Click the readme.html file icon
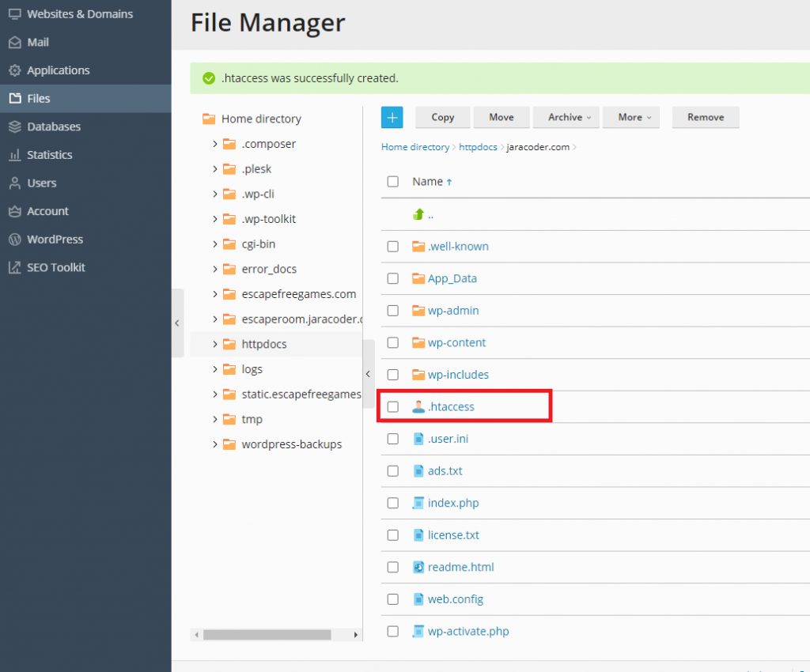This screenshot has height=672, width=810. click(418, 567)
